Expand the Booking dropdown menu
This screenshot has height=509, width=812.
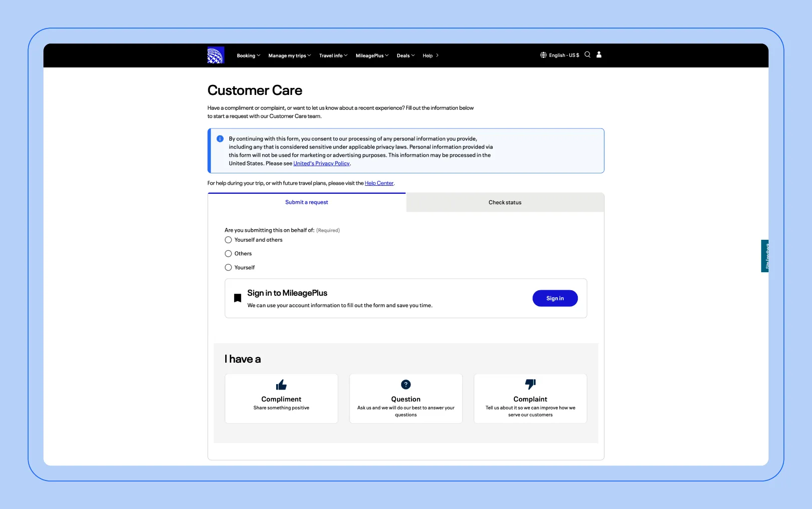(248, 56)
